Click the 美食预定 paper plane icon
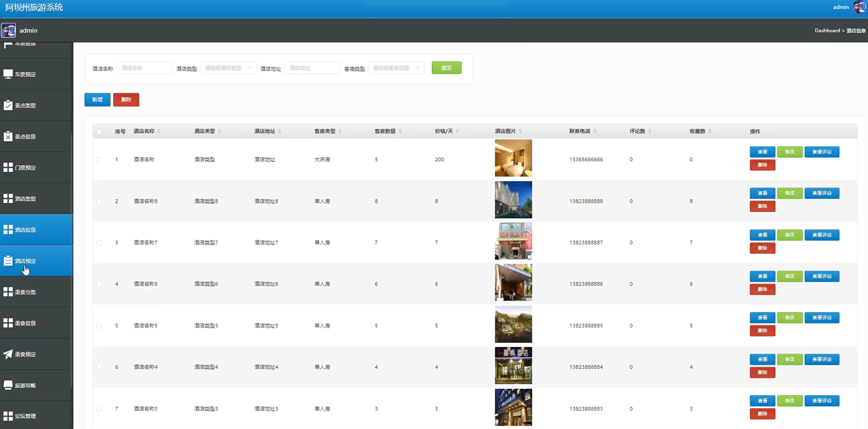 (8, 354)
